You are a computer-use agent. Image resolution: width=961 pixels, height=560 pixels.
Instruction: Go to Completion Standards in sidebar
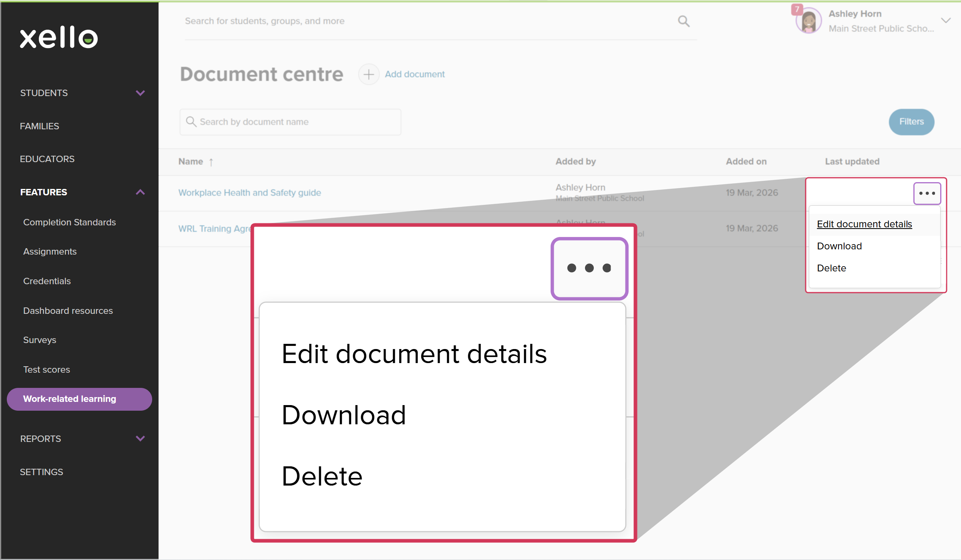(x=69, y=222)
